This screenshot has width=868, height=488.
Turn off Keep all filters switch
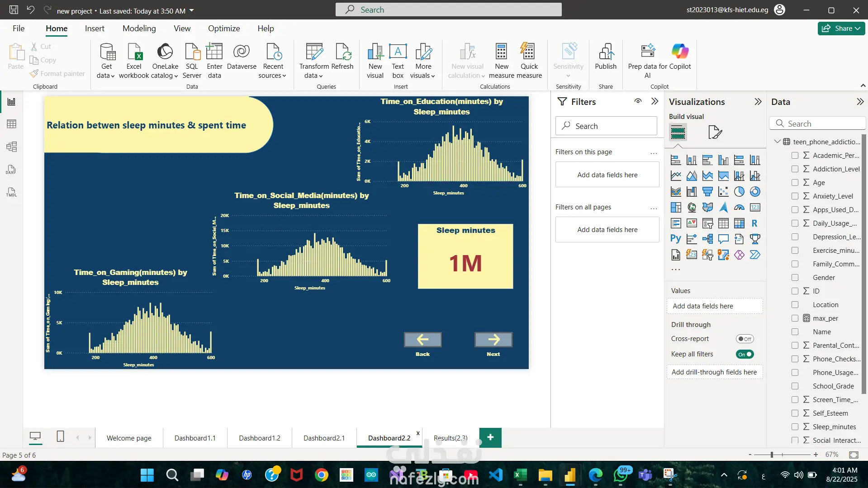pos(745,354)
